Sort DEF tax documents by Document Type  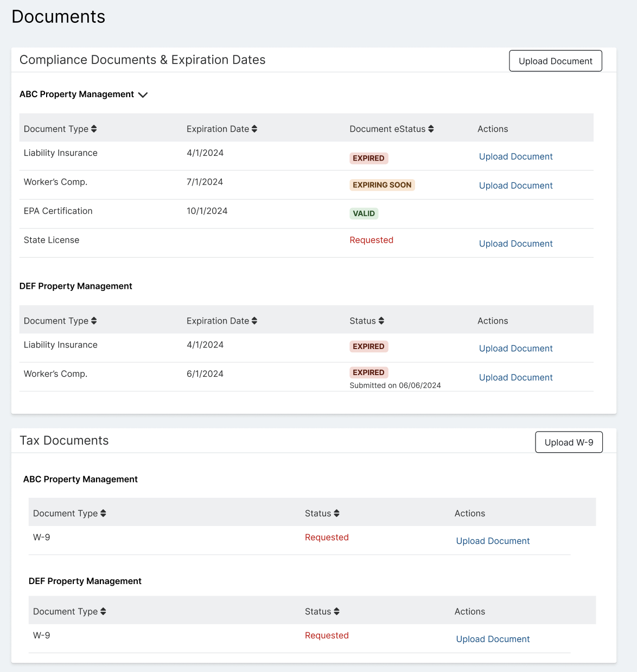tap(103, 612)
